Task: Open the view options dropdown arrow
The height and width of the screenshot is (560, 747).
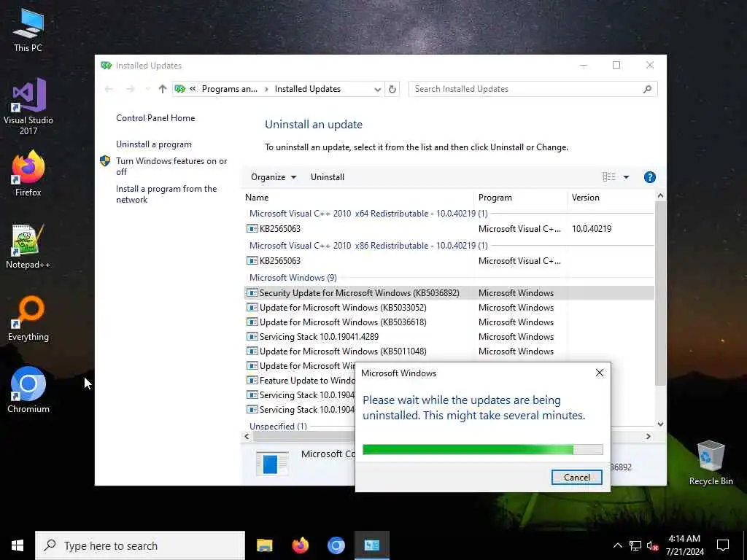Action: [626, 177]
